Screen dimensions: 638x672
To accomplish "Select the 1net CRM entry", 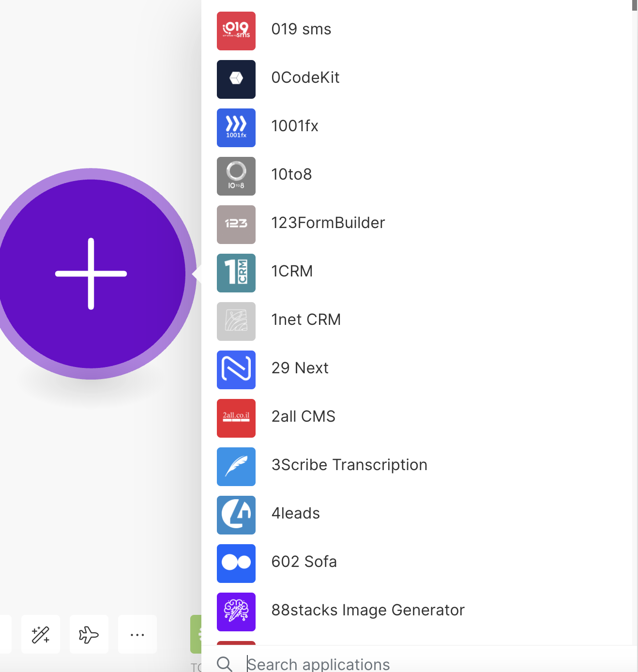I will coord(306,320).
